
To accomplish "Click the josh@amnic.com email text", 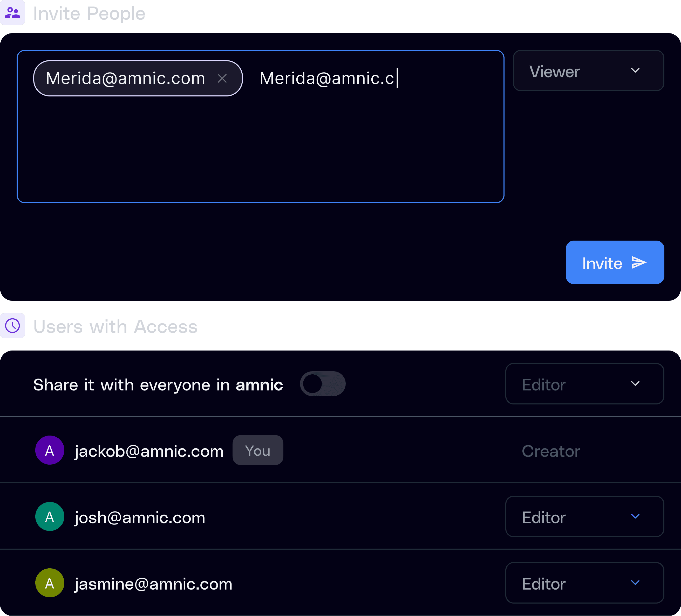I will point(140,517).
